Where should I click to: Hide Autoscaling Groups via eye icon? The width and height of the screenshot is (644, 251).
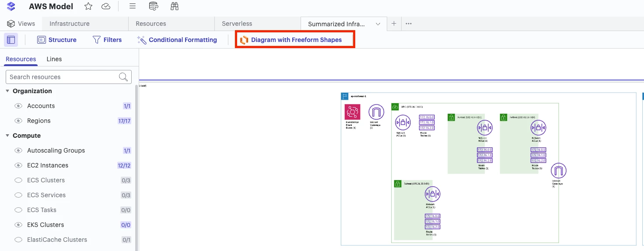(18, 150)
